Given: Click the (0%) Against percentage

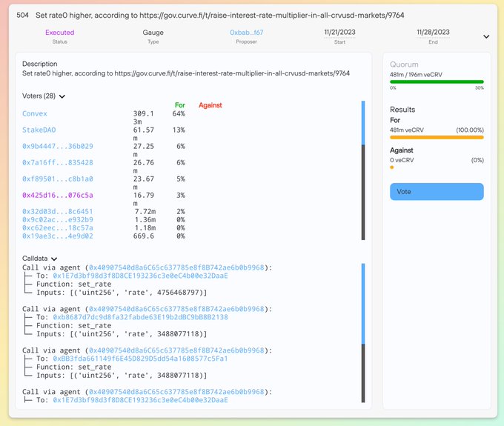Looking at the screenshot, I should click(x=477, y=160).
